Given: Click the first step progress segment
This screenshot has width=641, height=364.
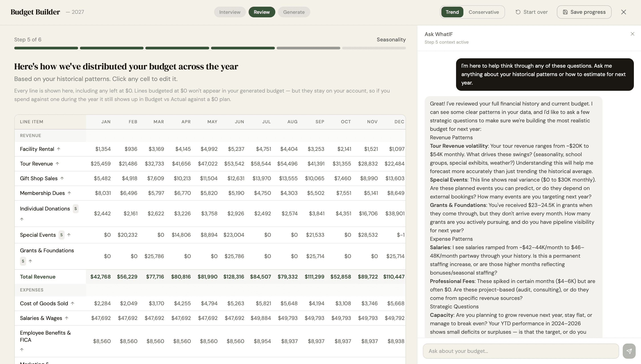Looking at the screenshot, I should pyautogui.click(x=46, y=48).
